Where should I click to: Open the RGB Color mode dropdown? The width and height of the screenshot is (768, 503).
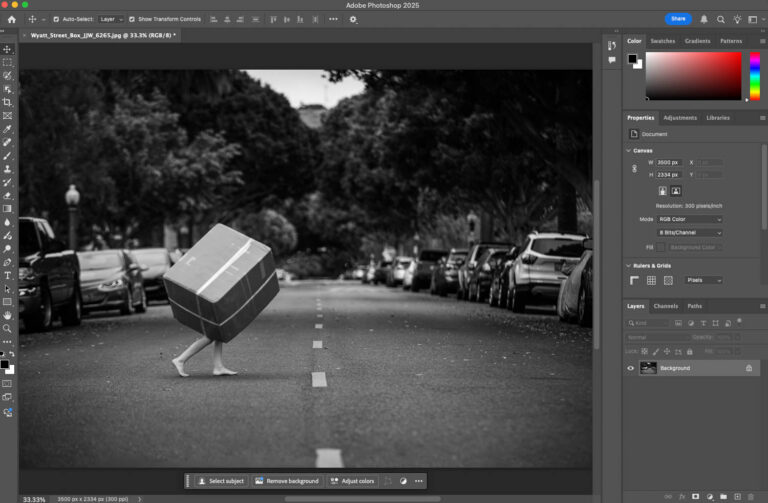(690, 219)
